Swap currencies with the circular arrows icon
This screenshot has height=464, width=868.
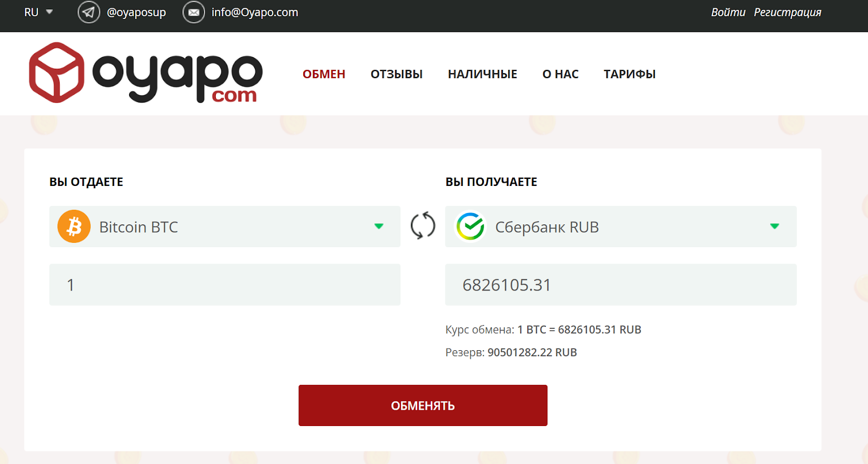coord(423,225)
